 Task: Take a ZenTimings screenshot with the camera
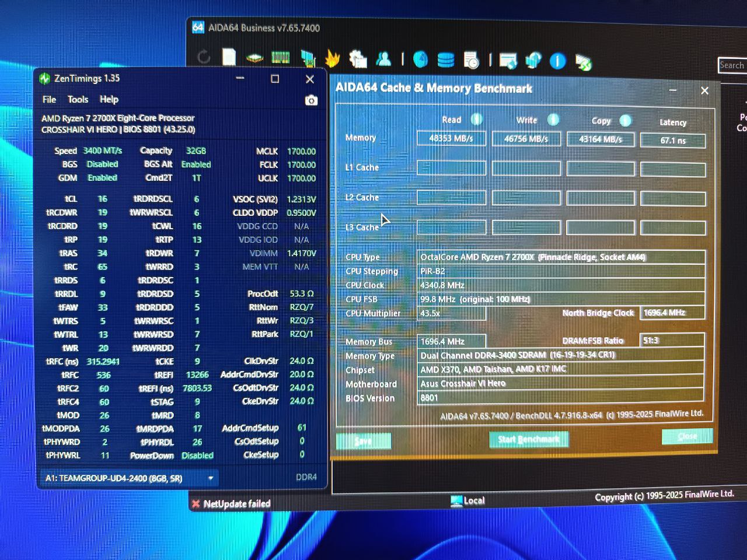click(x=311, y=100)
